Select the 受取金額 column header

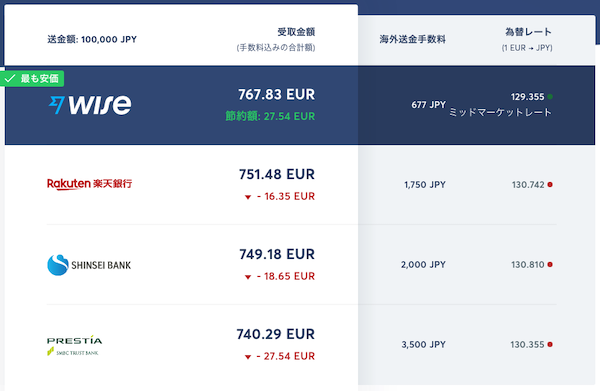click(x=296, y=32)
